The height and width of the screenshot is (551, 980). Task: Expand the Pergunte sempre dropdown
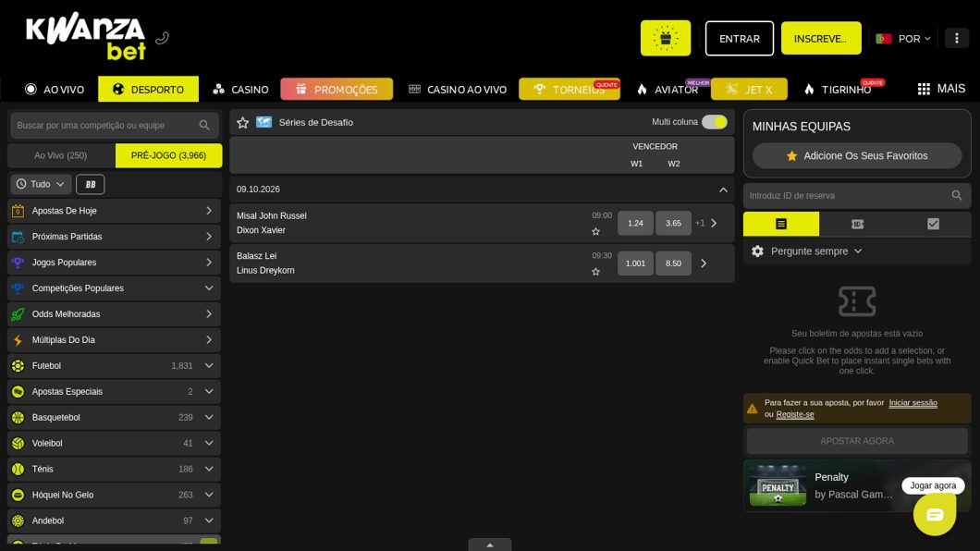tap(816, 251)
